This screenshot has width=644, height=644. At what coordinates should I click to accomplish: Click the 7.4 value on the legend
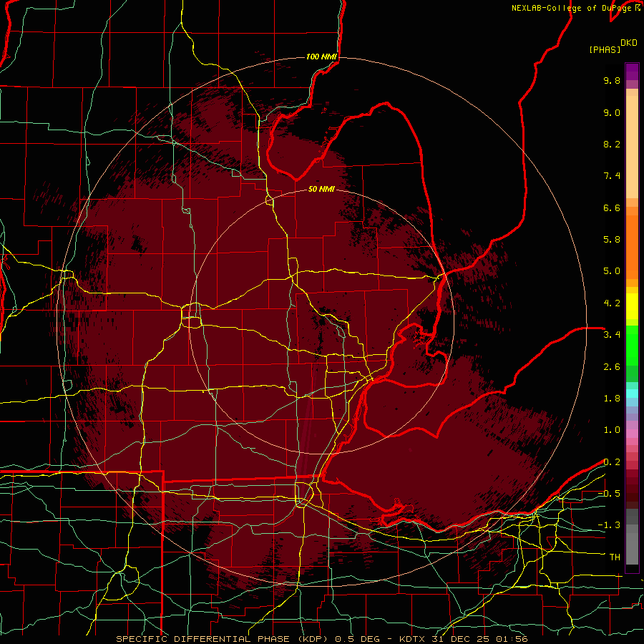[x=612, y=176]
